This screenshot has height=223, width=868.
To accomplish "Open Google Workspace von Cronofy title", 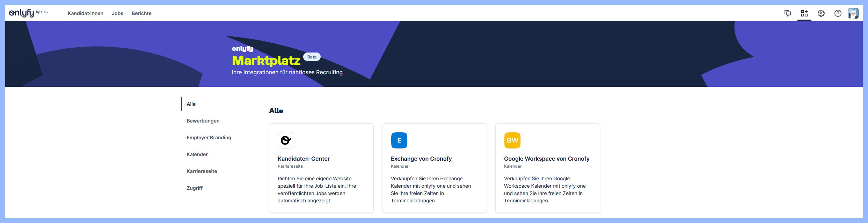I will click(x=547, y=159).
